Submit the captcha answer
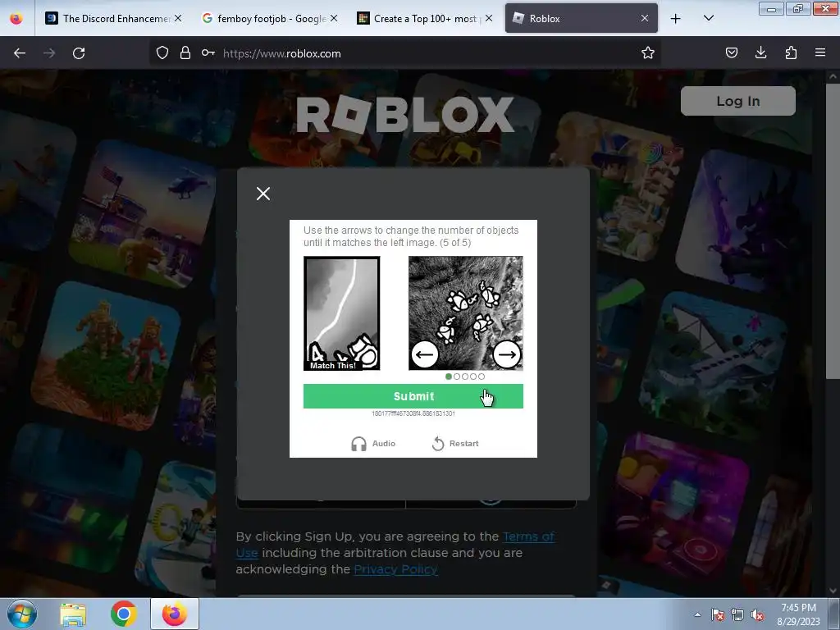 tap(413, 396)
